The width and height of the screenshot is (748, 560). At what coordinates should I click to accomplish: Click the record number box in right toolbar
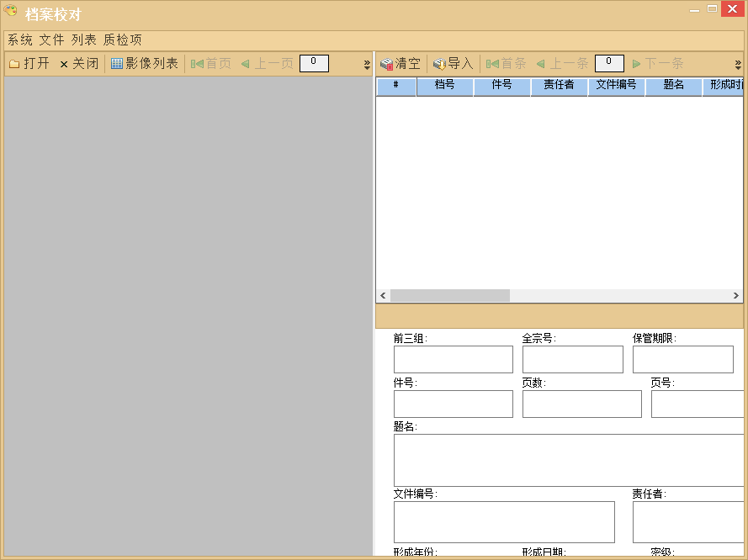coord(609,63)
